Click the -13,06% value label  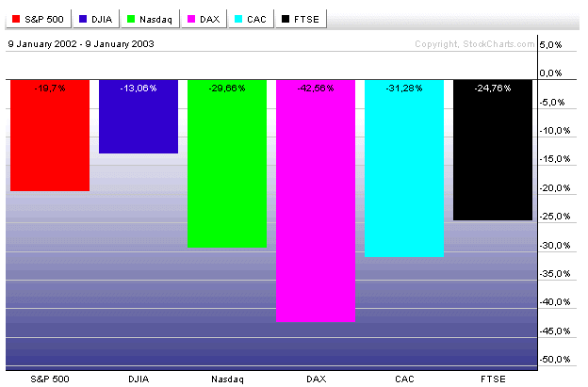pos(139,88)
